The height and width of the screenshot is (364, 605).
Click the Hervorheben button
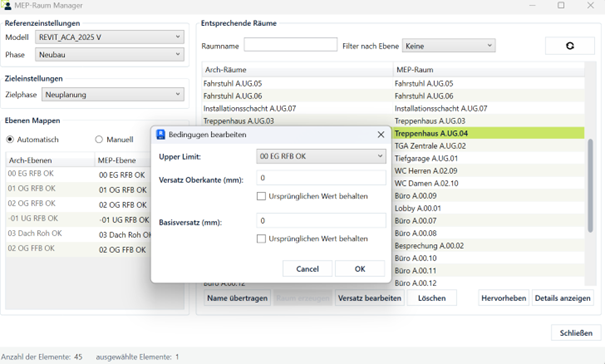coord(504,298)
